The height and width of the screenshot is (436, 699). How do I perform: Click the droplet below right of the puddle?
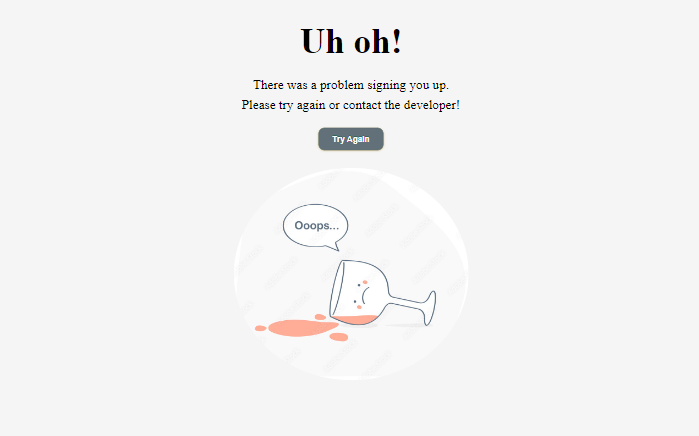click(339, 337)
